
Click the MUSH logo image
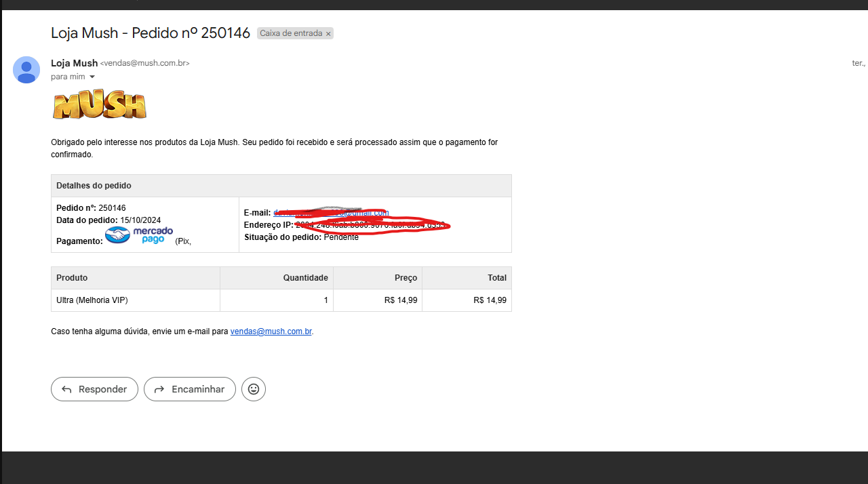coord(100,106)
